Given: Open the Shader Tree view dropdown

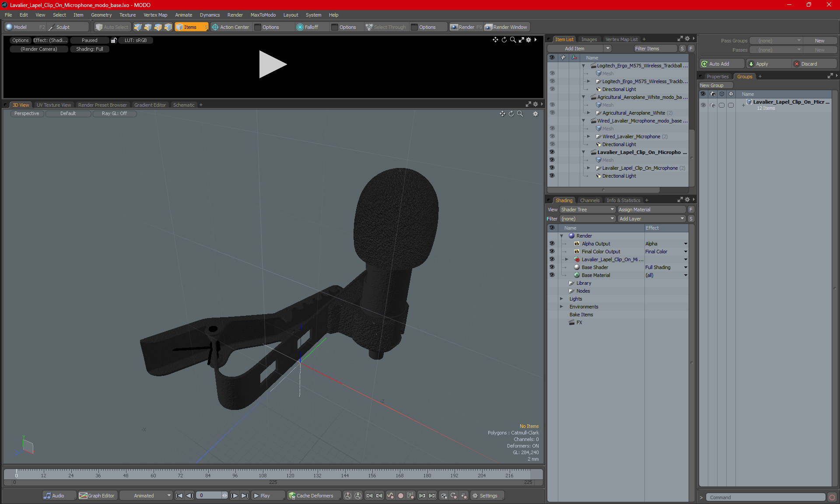Looking at the screenshot, I should point(588,210).
